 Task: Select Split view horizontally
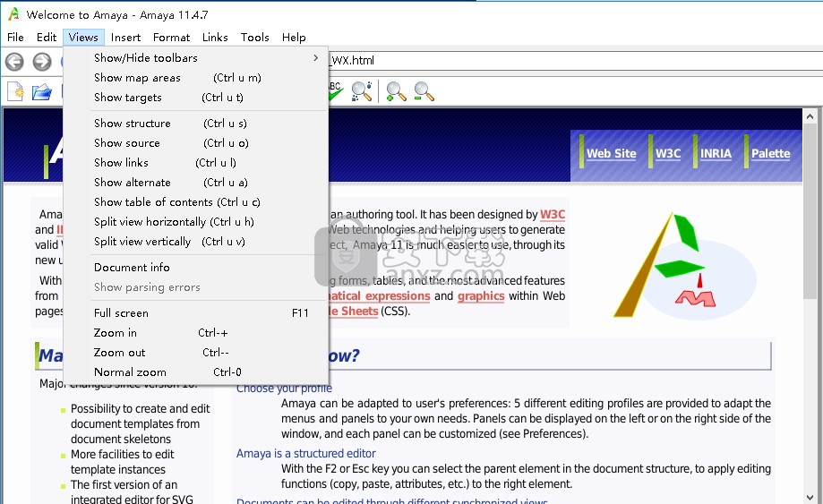click(x=196, y=222)
